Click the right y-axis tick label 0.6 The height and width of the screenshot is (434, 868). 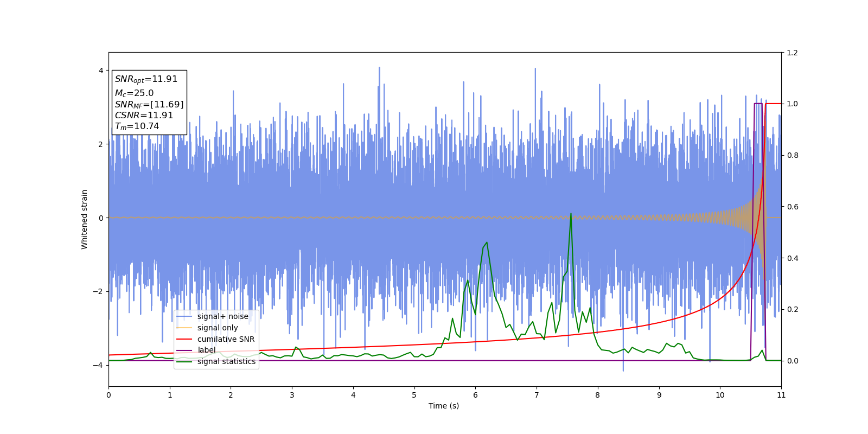[x=792, y=207]
